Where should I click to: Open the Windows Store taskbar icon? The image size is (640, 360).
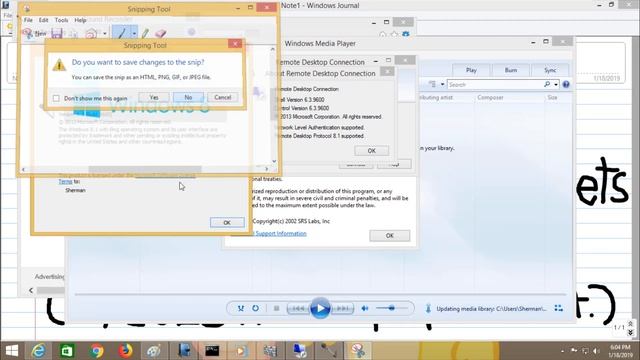click(67, 351)
